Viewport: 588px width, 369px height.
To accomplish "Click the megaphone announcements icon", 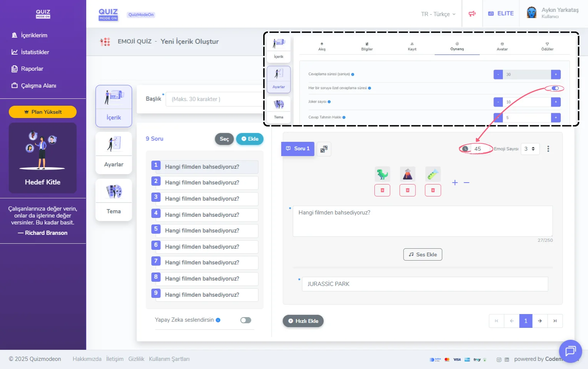I will click(472, 14).
